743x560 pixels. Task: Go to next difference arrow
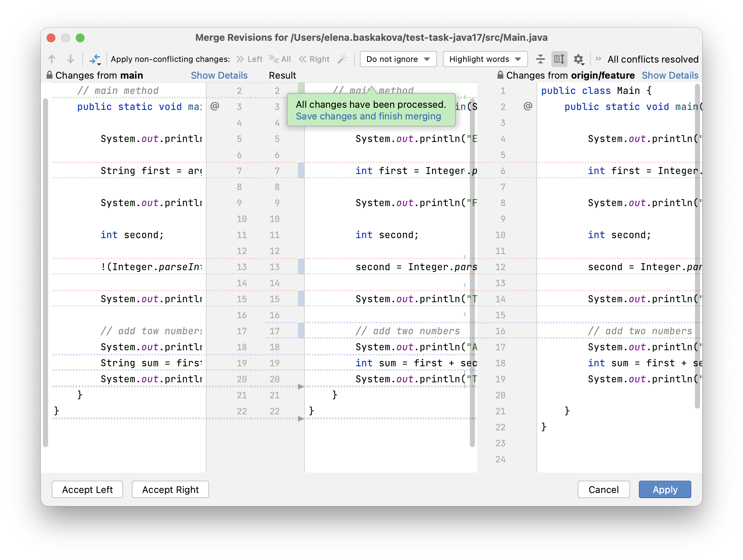[71, 59]
